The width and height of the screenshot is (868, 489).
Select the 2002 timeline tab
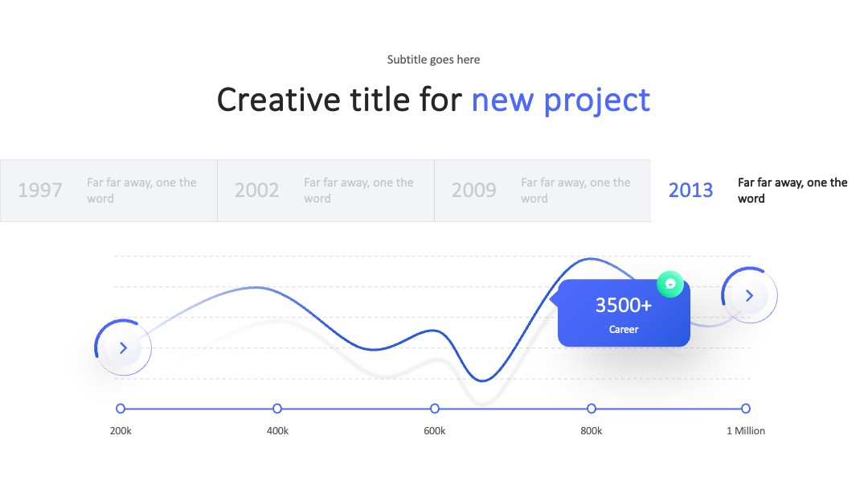tap(326, 191)
